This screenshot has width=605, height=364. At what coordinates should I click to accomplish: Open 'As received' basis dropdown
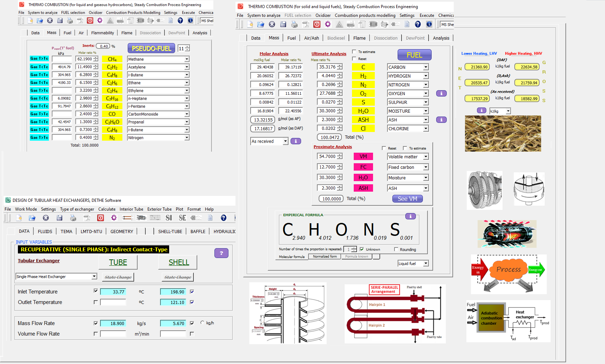285,141
